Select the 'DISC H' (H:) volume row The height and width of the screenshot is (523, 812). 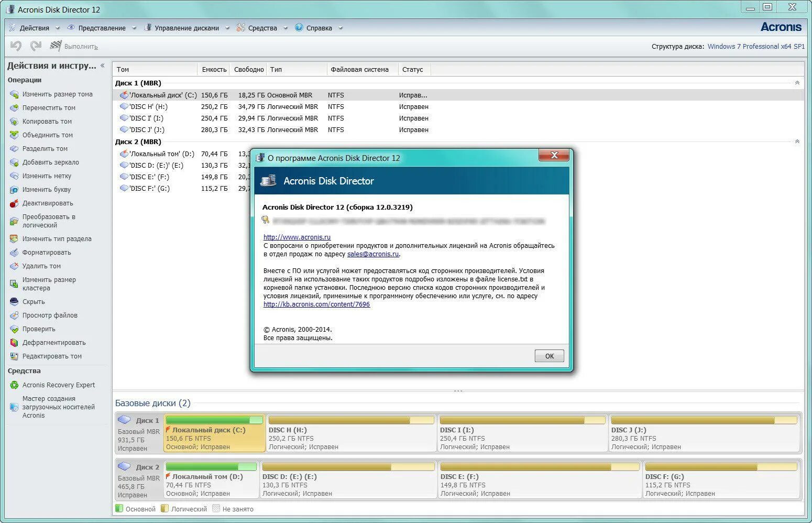click(x=458, y=106)
